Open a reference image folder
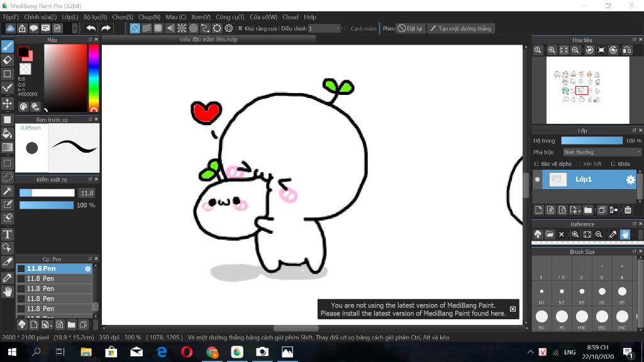The image size is (644, 362). tap(550, 234)
